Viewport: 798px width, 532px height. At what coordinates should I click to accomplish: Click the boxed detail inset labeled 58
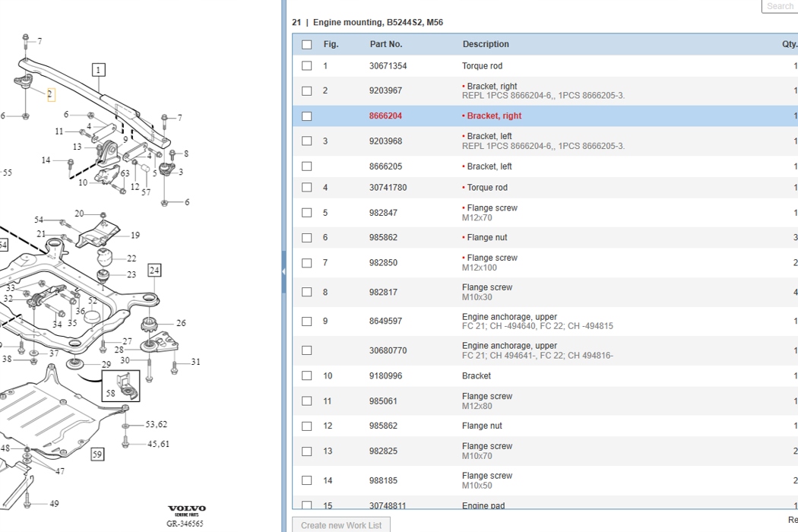pos(121,386)
